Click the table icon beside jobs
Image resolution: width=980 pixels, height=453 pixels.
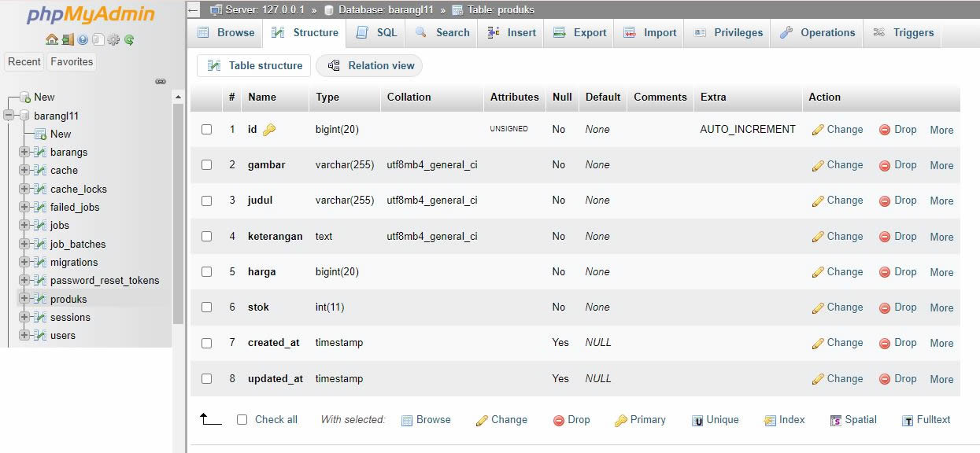40,225
